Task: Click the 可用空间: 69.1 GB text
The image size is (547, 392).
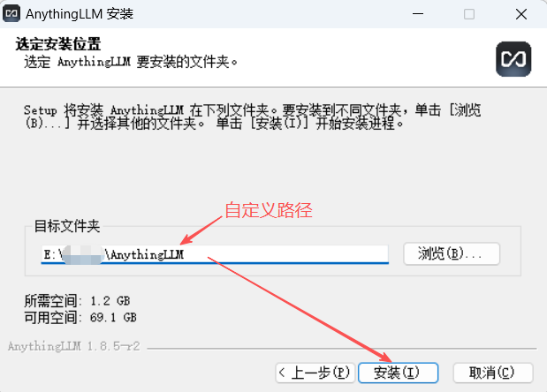Action: [x=80, y=318]
